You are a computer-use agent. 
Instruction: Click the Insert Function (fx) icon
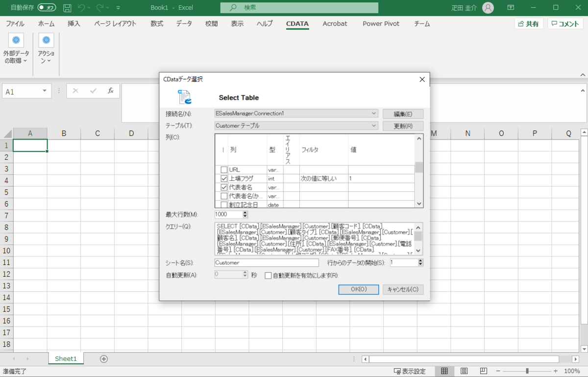[x=111, y=91]
